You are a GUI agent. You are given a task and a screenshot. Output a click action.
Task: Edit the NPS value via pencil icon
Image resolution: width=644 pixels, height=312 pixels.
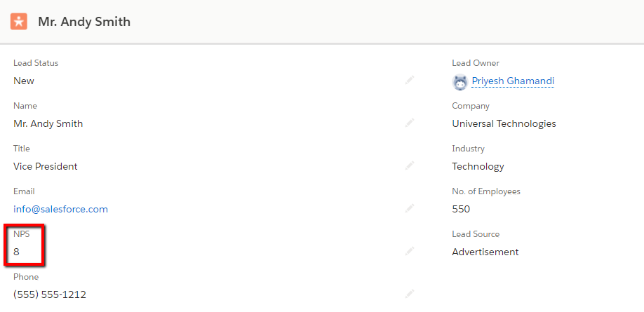click(x=409, y=251)
